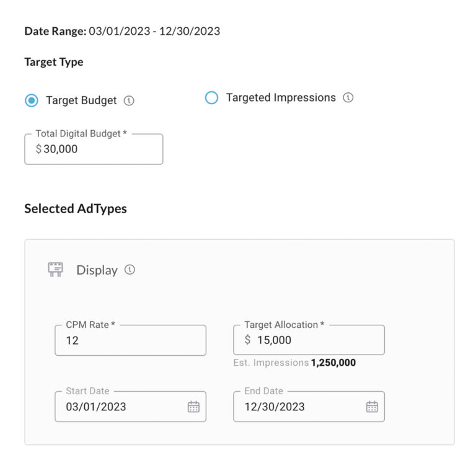Click into the CPM Rate field
The width and height of the screenshot is (476, 463).
(130, 340)
